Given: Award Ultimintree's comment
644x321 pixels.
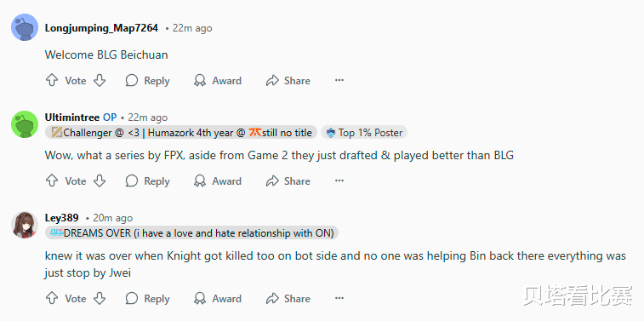Looking at the screenshot, I should pyautogui.click(x=217, y=181).
